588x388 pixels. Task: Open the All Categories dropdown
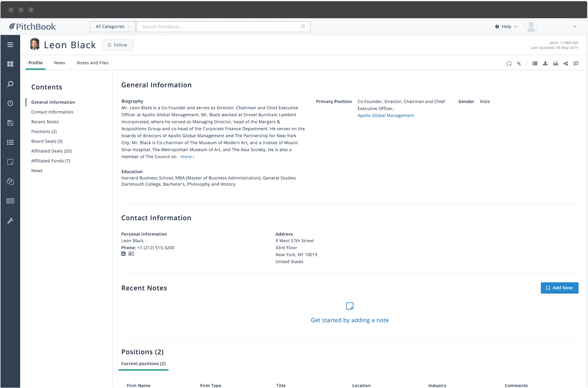pos(113,26)
